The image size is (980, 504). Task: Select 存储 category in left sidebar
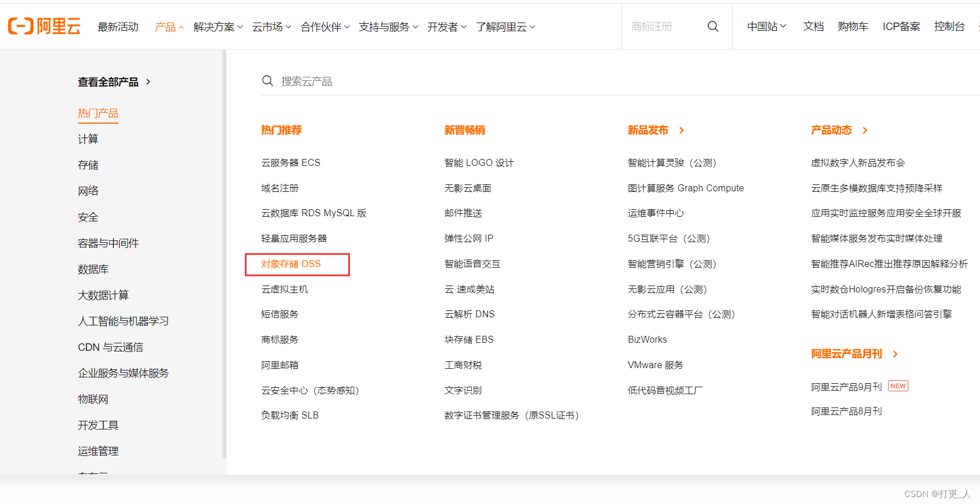point(88,165)
